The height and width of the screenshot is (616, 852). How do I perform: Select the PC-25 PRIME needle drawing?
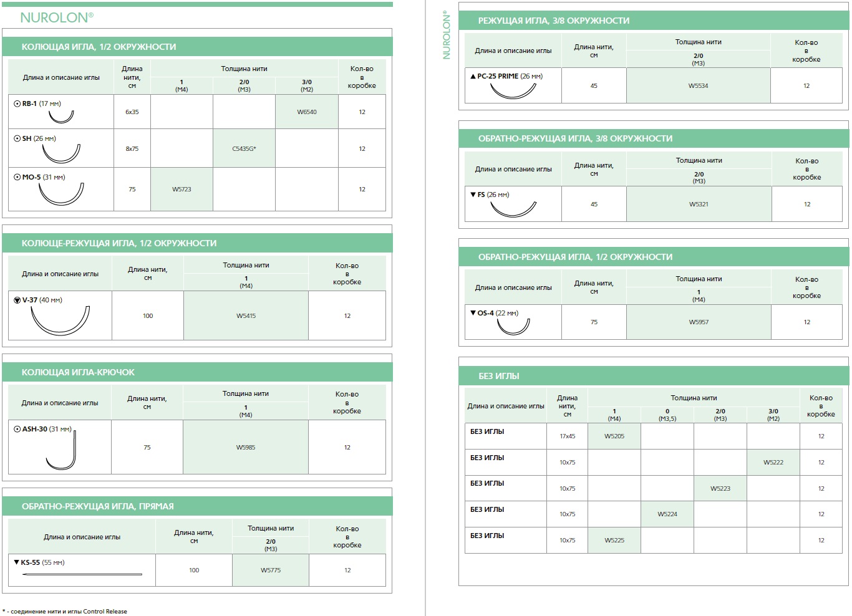click(513, 90)
